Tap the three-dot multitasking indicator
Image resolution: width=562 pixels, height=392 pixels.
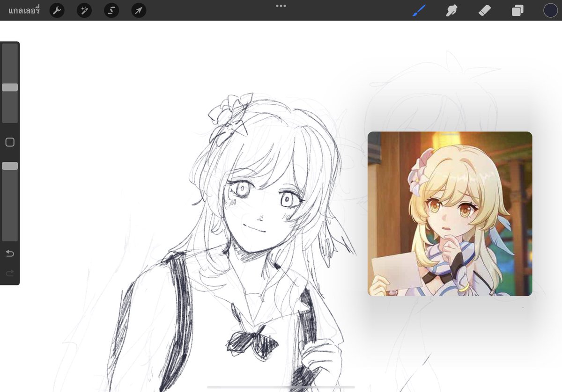(281, 6)
